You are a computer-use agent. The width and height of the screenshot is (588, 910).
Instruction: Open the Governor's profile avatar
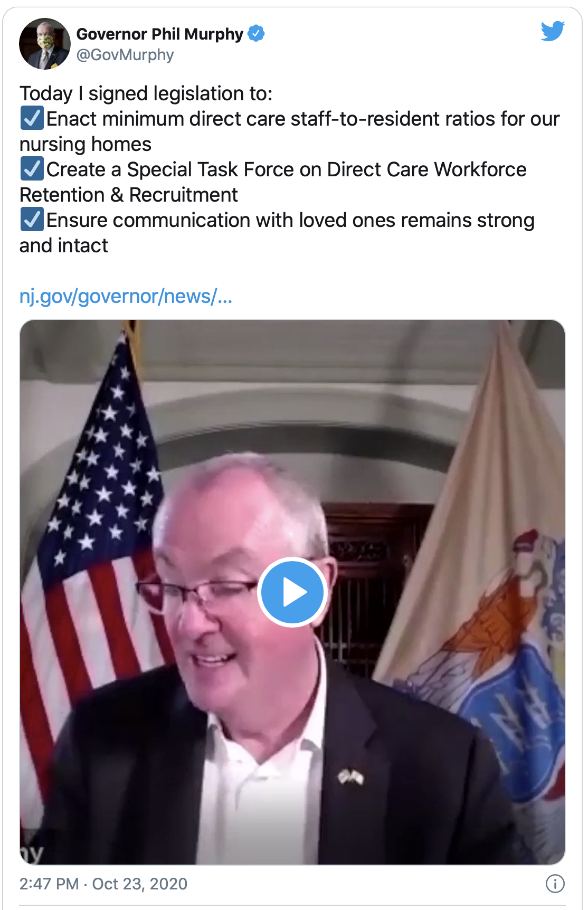pos(45,44)
